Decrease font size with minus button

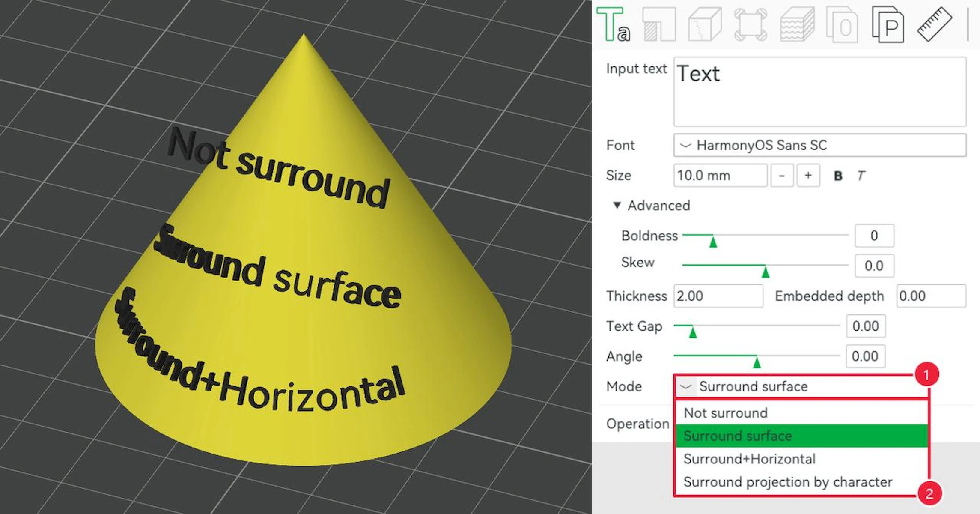tap(782, 176)
